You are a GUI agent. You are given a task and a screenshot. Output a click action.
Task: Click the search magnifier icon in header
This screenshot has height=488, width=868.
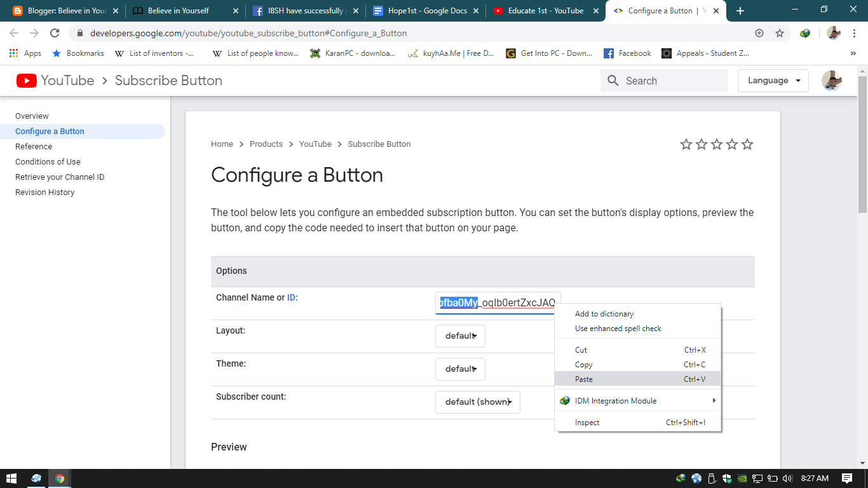point(613,81)
